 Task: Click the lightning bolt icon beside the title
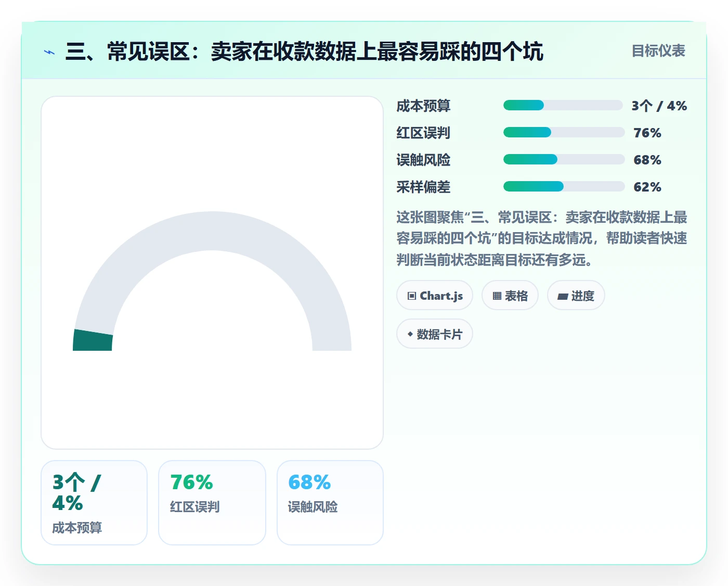coord(49,52)
